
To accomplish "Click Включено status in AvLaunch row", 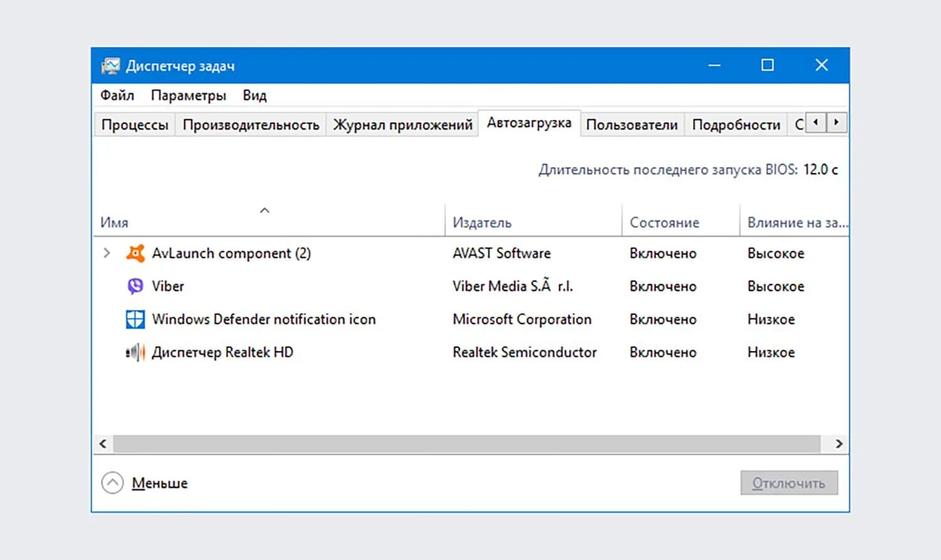I will [663, 253].
